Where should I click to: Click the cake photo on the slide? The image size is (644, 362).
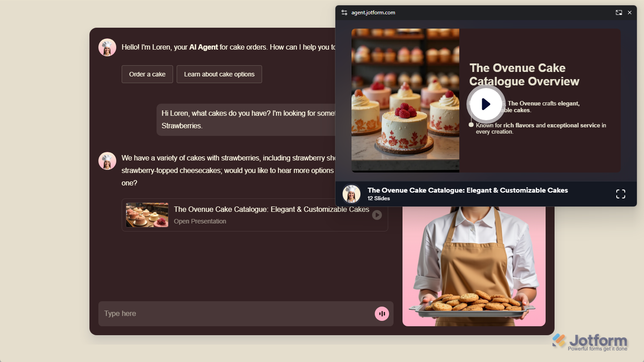pyautogui.click(x=405, y=101)
